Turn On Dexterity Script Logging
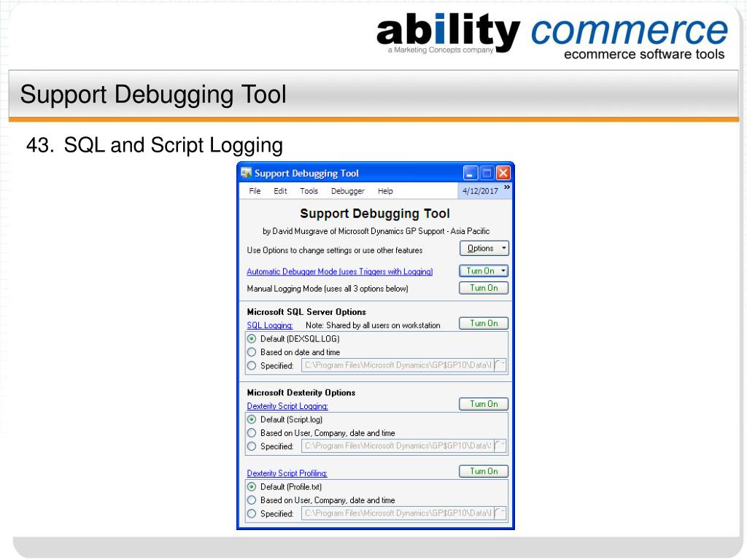Screen dimensions: 747x560 coord(484,404)
